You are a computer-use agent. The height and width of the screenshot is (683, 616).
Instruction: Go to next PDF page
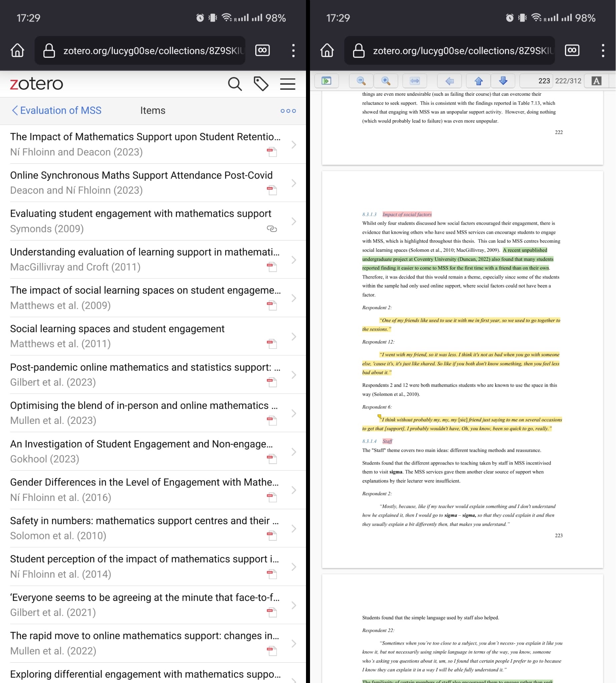tap(503, 81)
